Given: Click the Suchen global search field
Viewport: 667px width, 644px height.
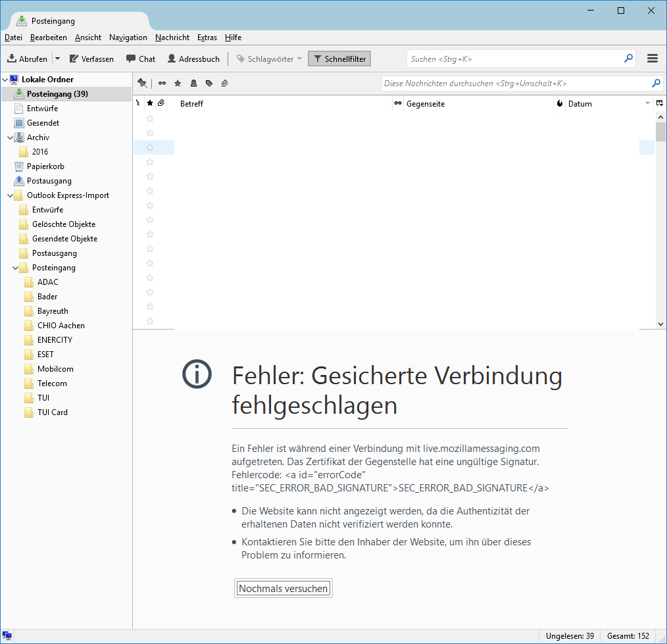Looking at the screenshot, I should pos(513,59).
